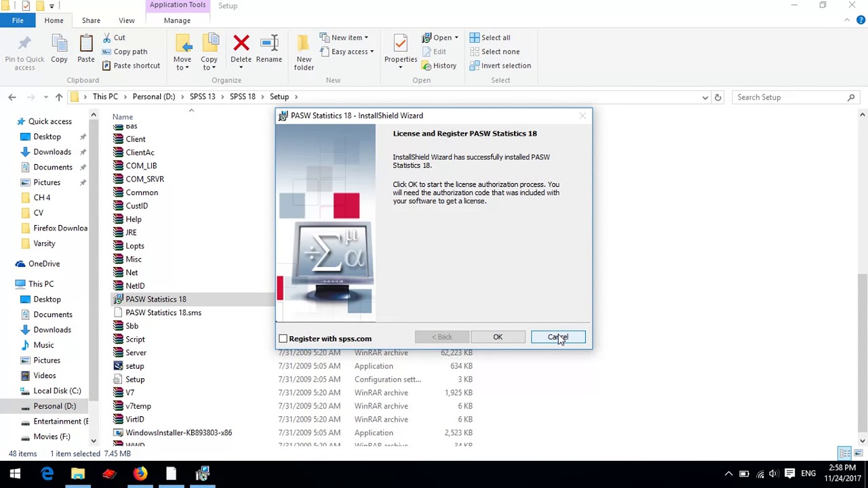This screenshot has height=488, width=868.
Task: Click OK in the InstallShield Wizard
Action: (498, 337)
